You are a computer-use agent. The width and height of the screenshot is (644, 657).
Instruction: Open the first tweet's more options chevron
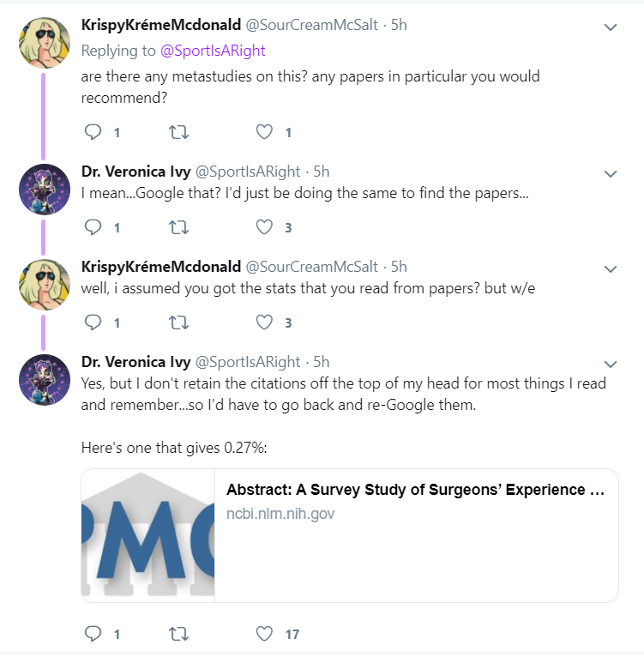(x=611, y=27)
